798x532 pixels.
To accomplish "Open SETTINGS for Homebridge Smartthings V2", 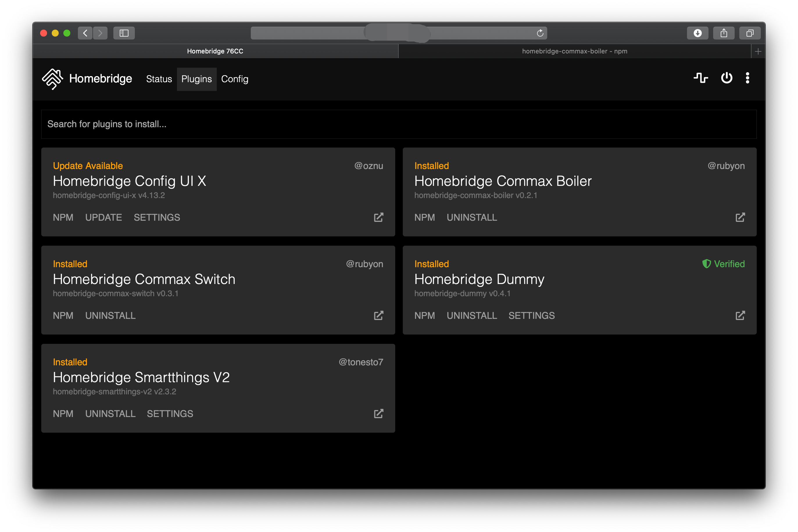I will tap(170, 414).
